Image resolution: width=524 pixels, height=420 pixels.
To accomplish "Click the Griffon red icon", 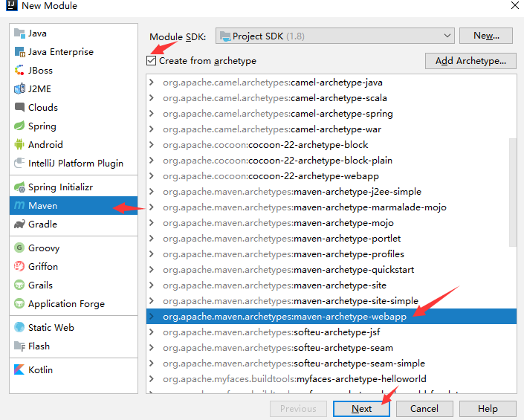I will pyautogui.click(x=19, y=266).
